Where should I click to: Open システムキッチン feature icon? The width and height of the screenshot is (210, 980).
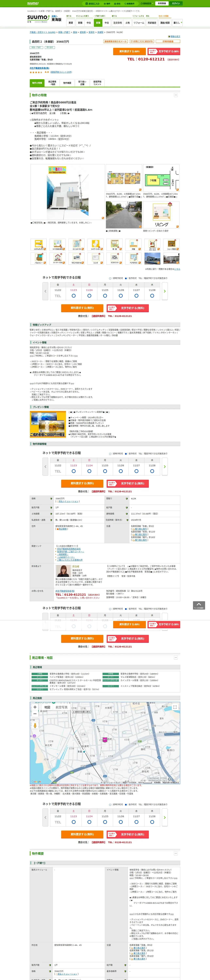(38, 245)
